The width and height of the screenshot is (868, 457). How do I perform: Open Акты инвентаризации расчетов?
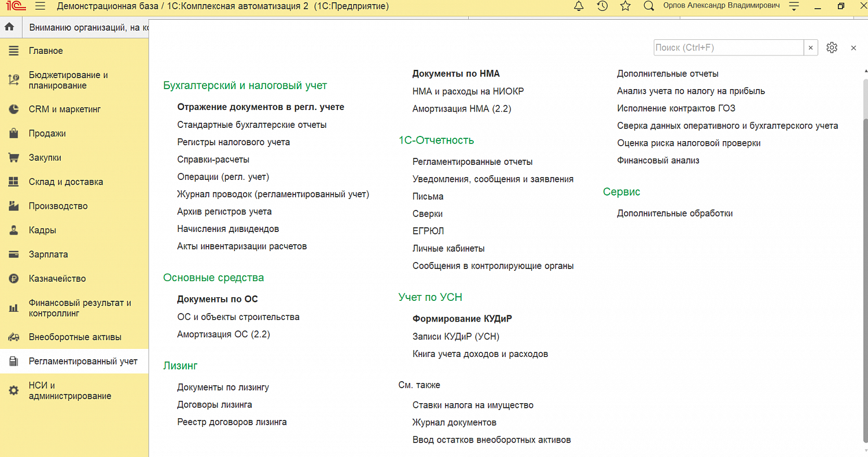[242, 246]
